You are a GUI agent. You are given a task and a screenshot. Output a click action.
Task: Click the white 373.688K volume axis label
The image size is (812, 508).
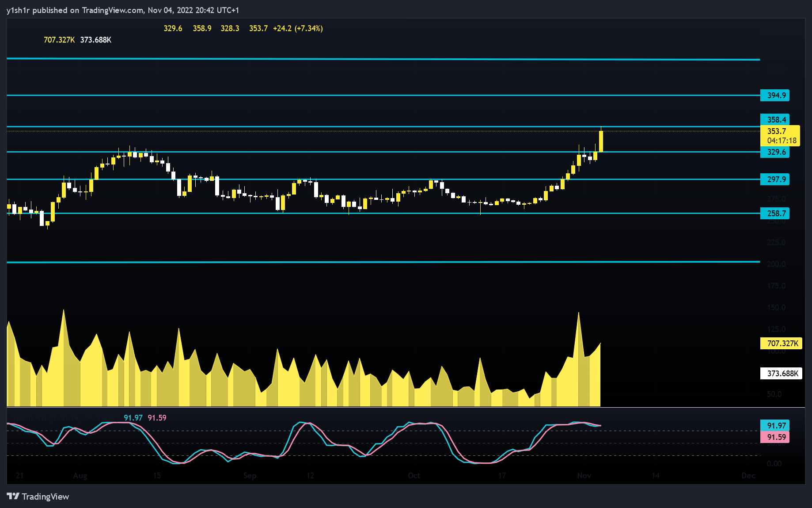point(781,374)
